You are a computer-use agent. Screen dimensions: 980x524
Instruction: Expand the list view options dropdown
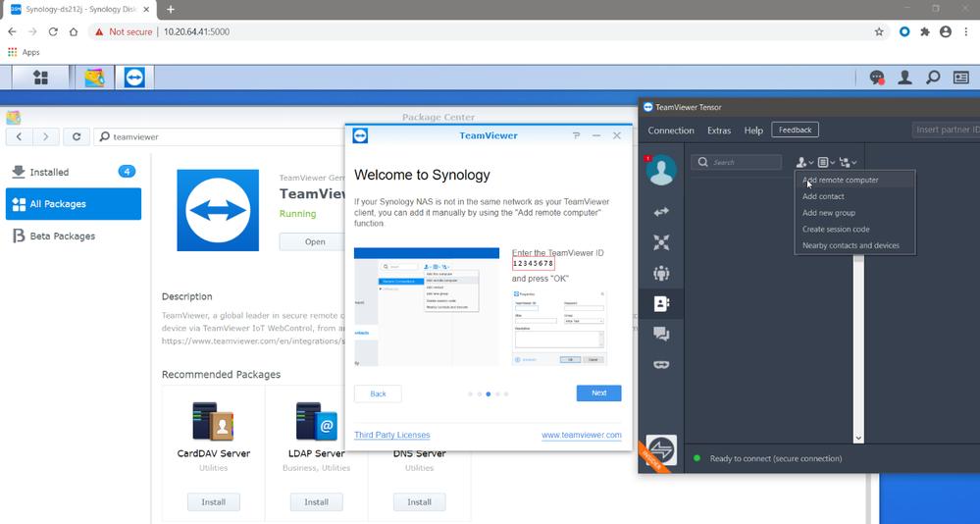(x=826, y=163)
